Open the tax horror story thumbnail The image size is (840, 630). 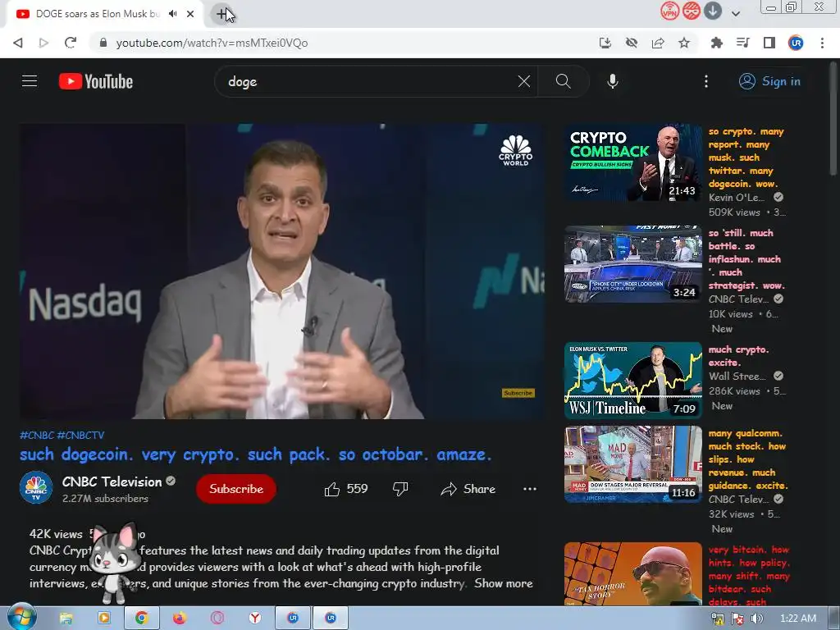(x=632, y=574)
